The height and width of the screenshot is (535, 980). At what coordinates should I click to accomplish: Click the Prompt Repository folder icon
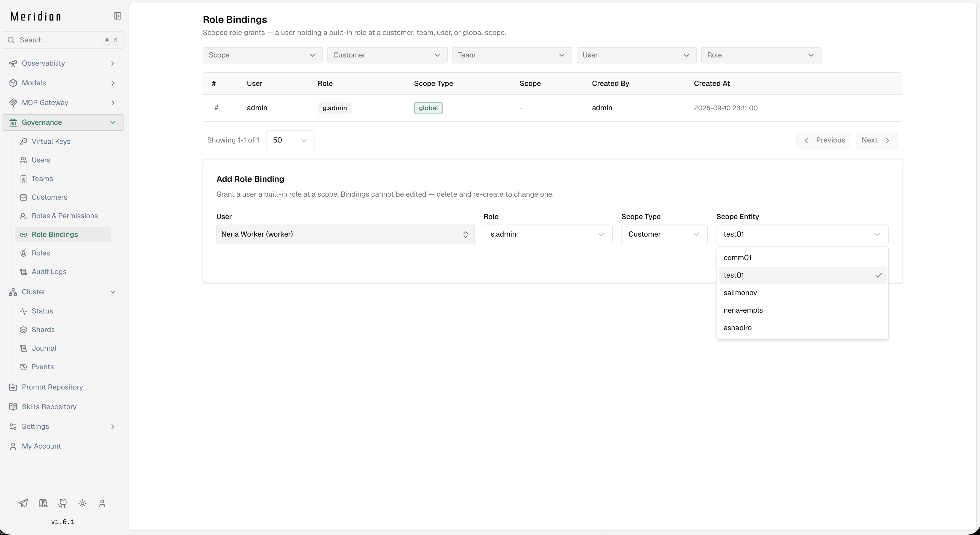click(13, 387)
